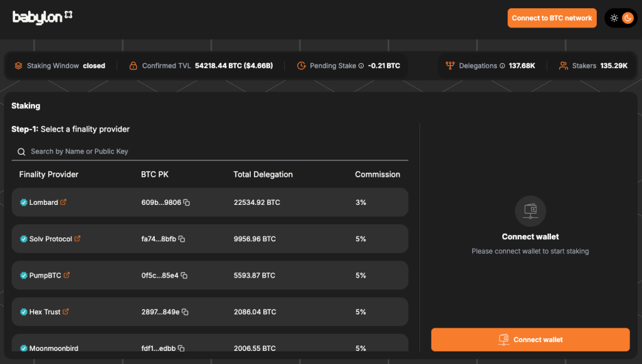Image resolution: width=642 pixels, height=364 pixels.
Task: Select the moon icon for dark mode
Action: (x=628, y=18)
